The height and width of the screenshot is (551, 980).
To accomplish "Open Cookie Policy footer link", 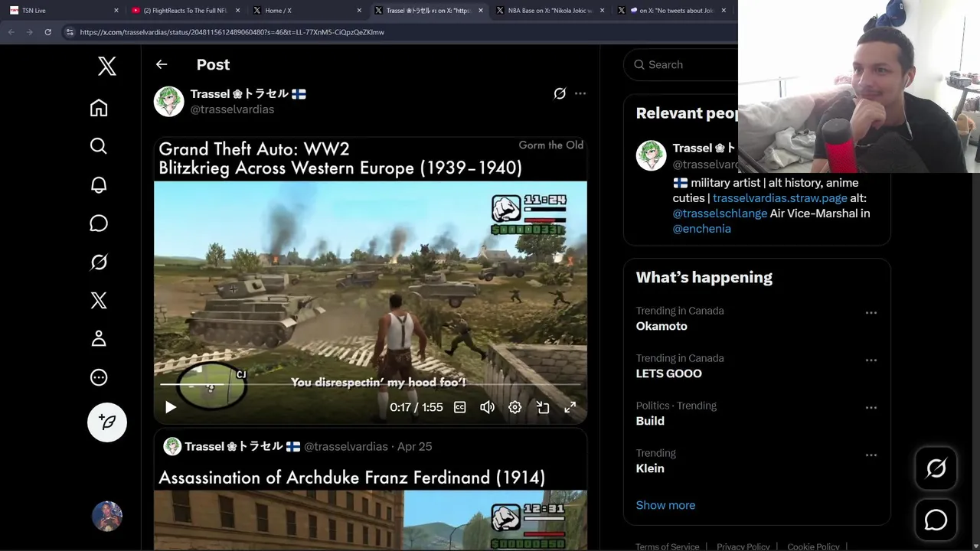I will (813, 546).
